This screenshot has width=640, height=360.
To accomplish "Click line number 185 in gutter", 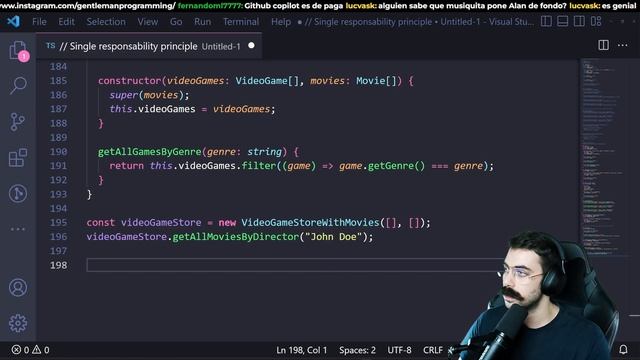I will (x=58, y=81).
